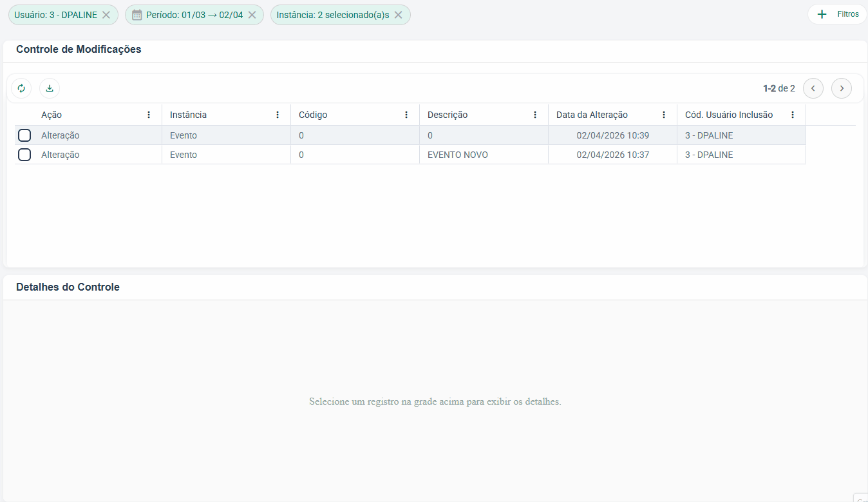The width and height of the screenshot is (868, 502).
Task: Open Cód. Usuário Inclusão column options menu
Action: pos(793,115)
